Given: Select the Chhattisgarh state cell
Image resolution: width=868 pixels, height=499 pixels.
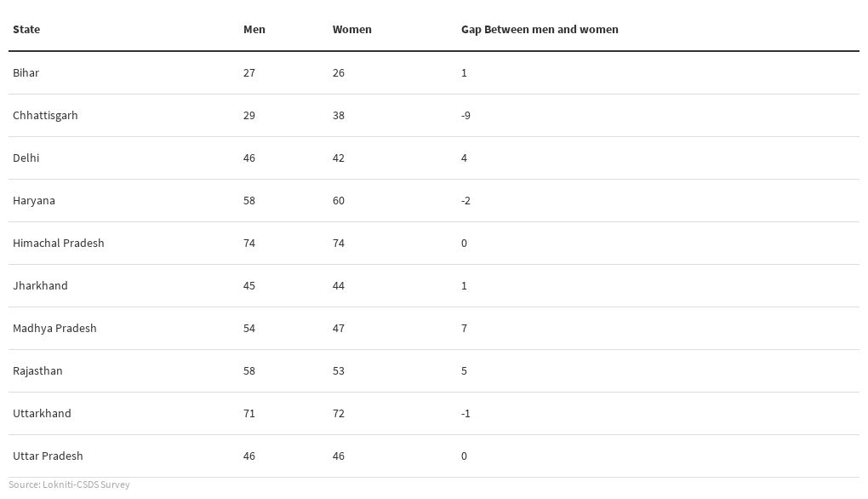Looking at the screenshot, I should pos(45,115).
